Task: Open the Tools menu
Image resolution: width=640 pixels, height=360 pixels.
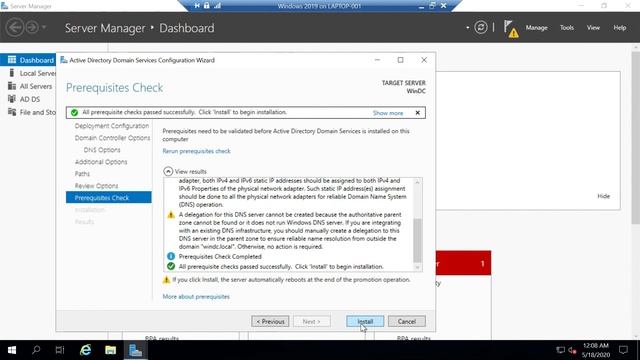Action: (567, 28)
